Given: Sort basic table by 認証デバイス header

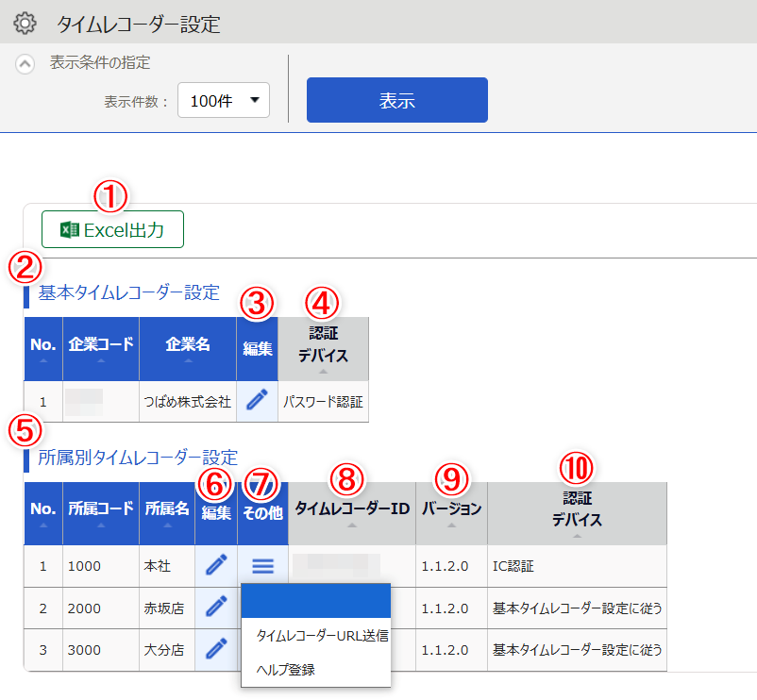Looking at the screenshot, I should (323, 348).
